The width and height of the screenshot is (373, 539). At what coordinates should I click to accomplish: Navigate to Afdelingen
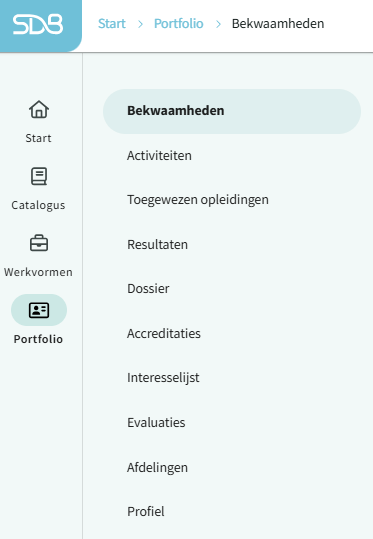232,468
